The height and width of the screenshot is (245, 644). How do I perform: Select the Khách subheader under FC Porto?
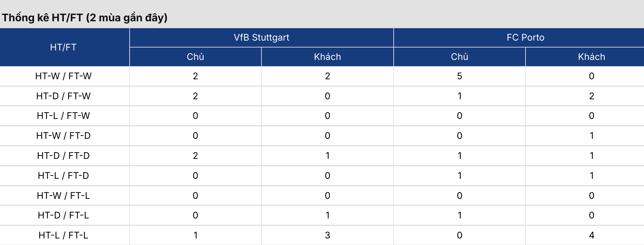591,57
